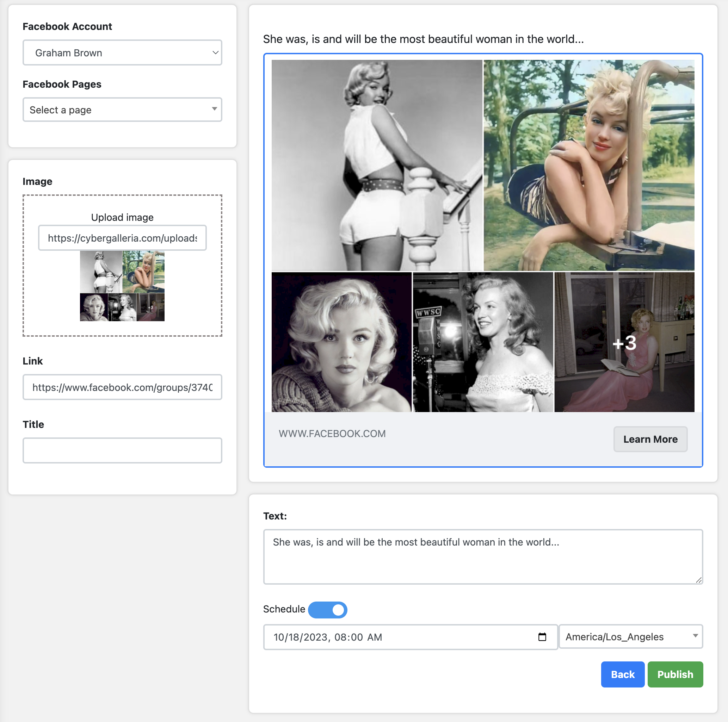728x722 pixels.
Task: Click the WWSC microphone photo in preview
Action: pos(483,342)
